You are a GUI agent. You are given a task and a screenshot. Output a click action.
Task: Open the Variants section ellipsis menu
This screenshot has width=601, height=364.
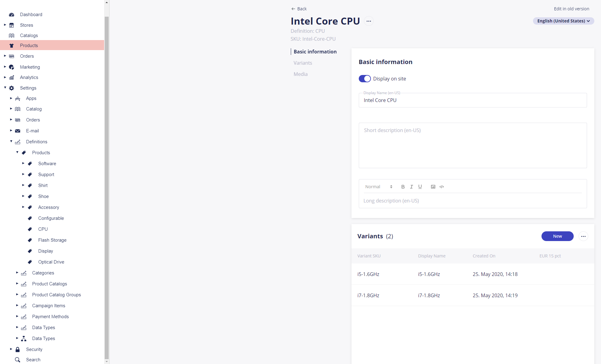tap(583, 236)
